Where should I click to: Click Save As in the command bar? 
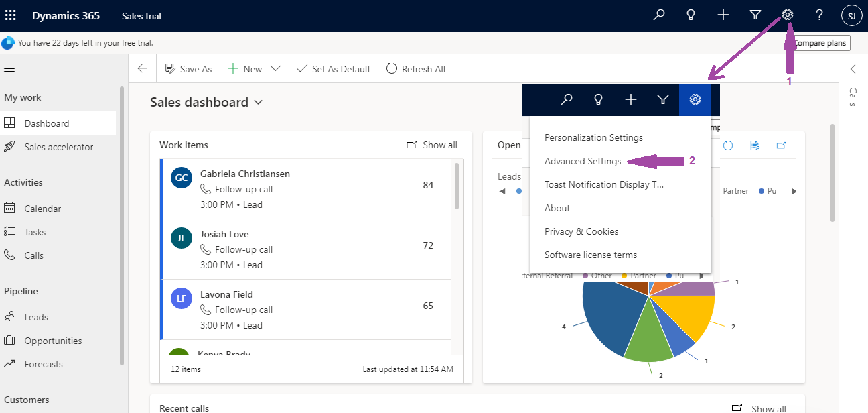point(188,69)
